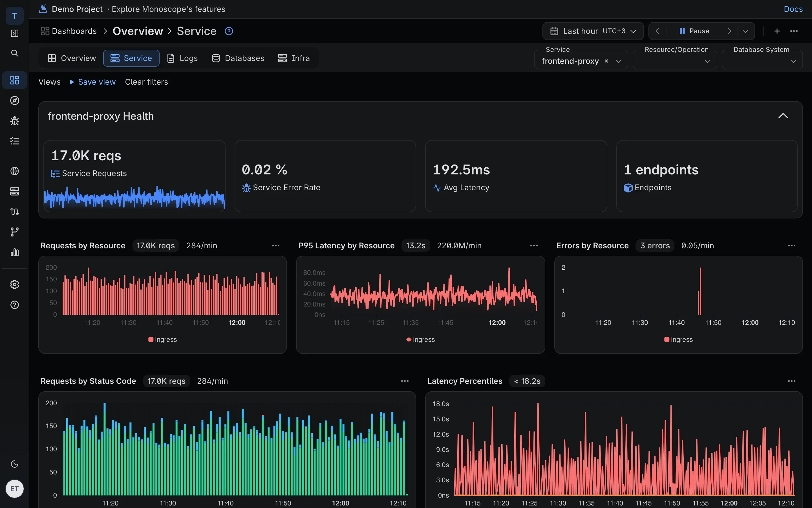The width and height of the screenshot is (812, 508).
Task: Remove the frontend-proxy service filter
Action: 606,61
